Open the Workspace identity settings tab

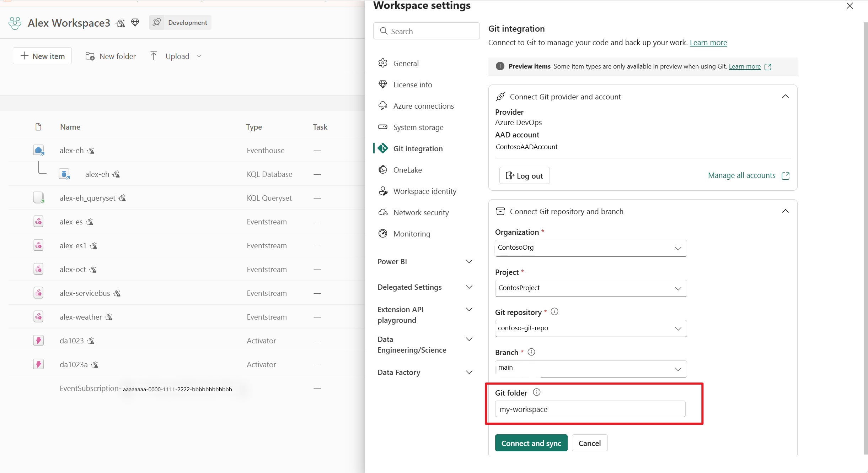(424, 191)
